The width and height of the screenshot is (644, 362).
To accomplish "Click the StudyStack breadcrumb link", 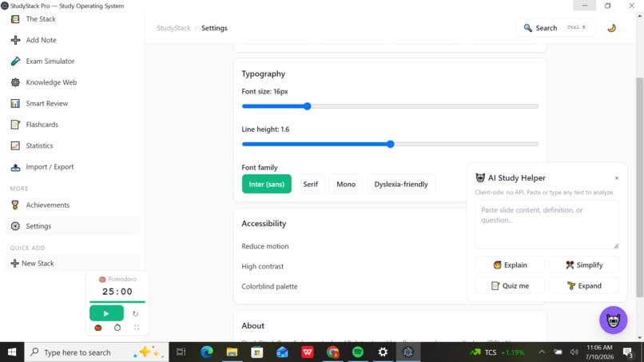I will point(173,28).
